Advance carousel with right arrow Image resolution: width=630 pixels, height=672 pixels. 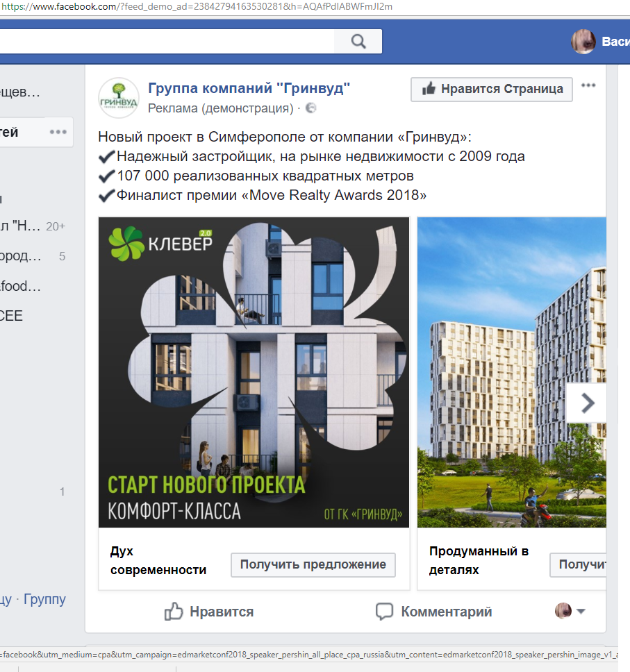pos(587,403)
